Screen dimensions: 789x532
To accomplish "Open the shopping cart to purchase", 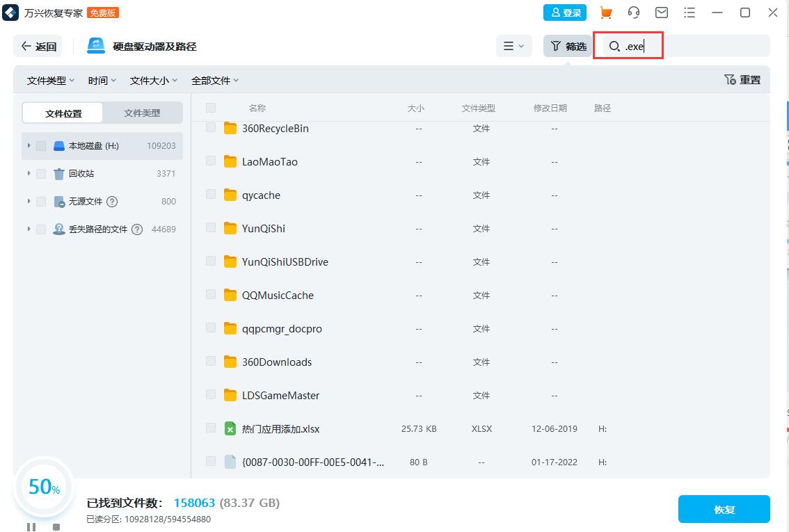I will (606, 13).
